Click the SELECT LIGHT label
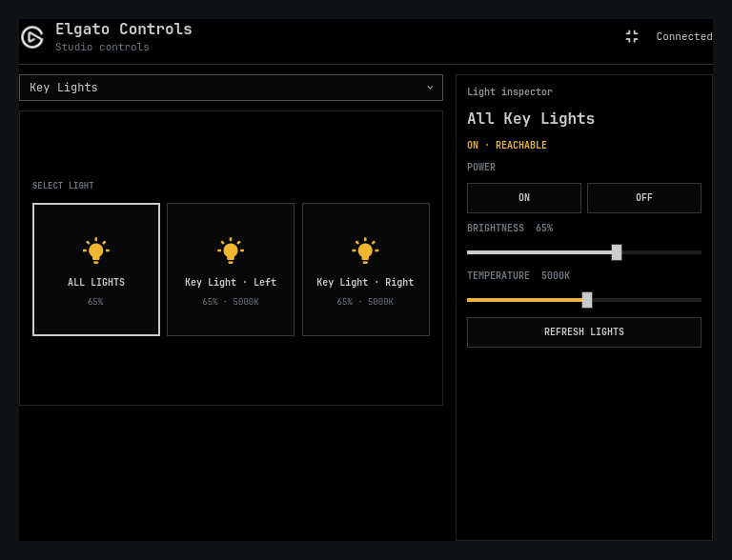This screenshot has height=560, width=732. point(63,186)
